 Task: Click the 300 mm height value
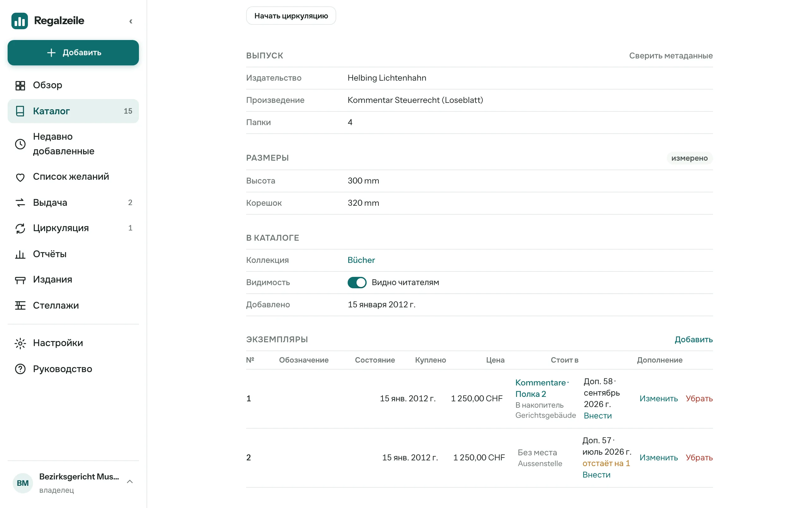click(x=363, y=181)
